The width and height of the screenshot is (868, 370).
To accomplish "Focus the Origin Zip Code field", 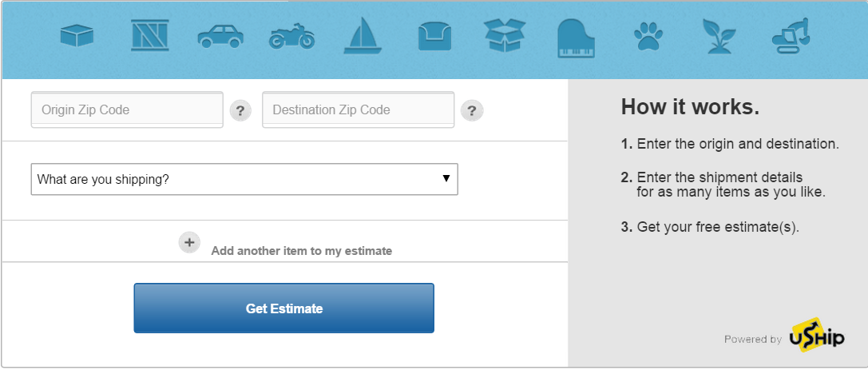I will coord(127,109).
